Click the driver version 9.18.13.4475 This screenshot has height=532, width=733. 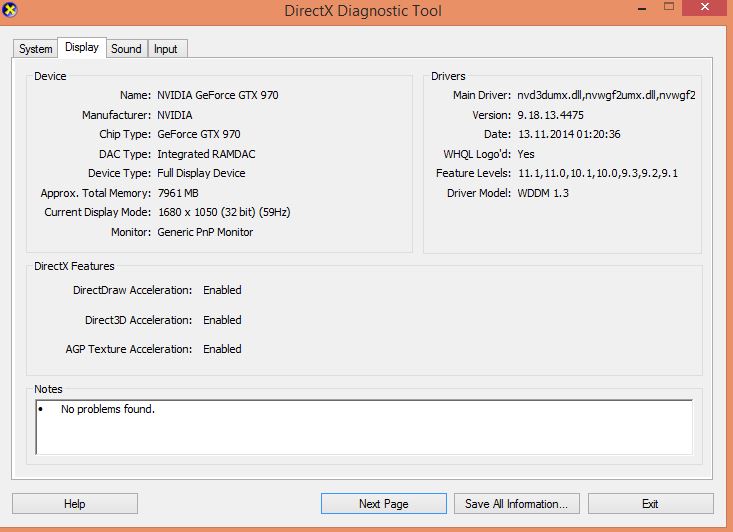pos(551,115)
